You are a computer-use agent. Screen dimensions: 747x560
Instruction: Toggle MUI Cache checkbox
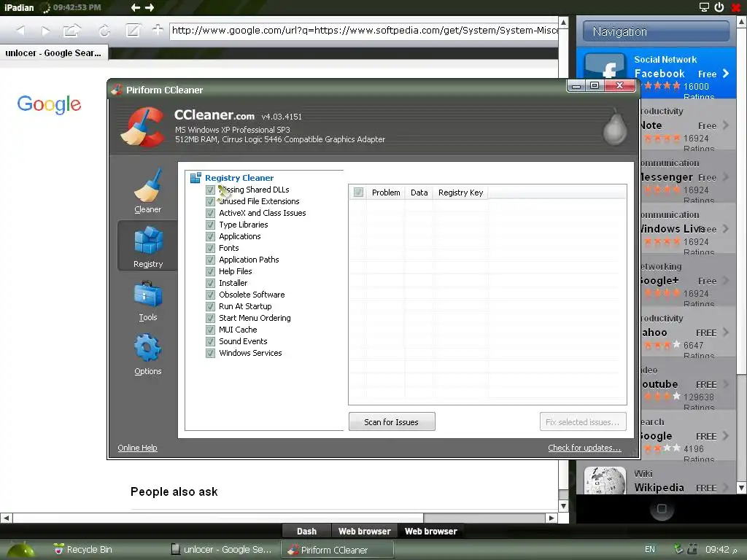tap(210, 330)
